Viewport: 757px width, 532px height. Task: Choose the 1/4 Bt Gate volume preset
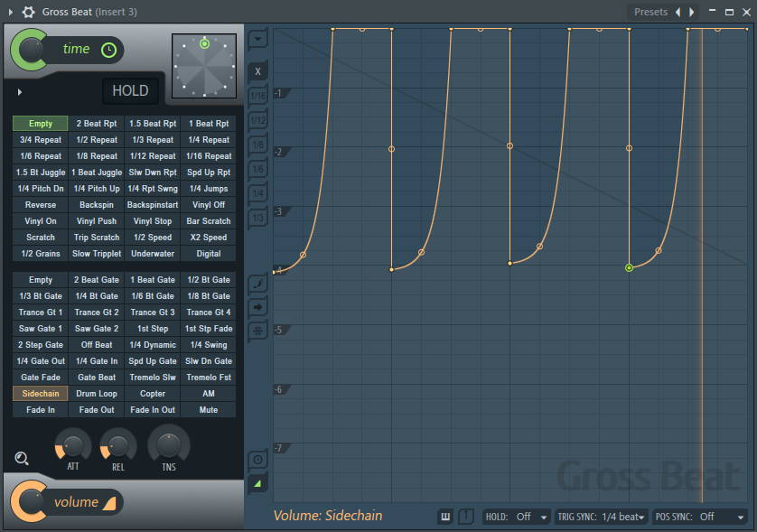(97, 296)
